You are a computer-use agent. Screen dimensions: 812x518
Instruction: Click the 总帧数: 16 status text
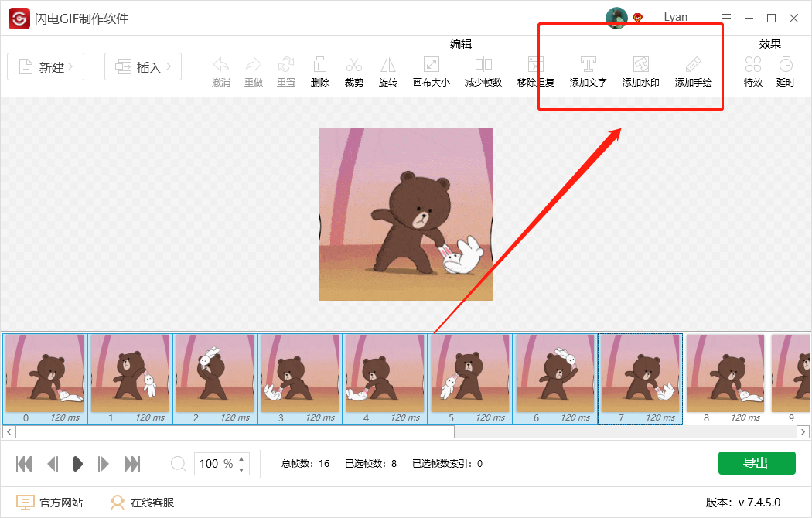305,464
